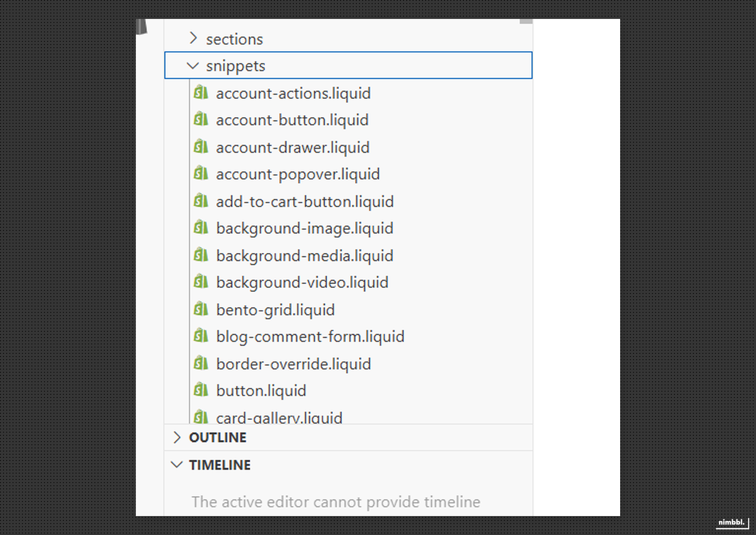Click the Shopify icon next to card-gallery.liquid
The height and width of the screenshot is (535, 756).
(202, 417)
